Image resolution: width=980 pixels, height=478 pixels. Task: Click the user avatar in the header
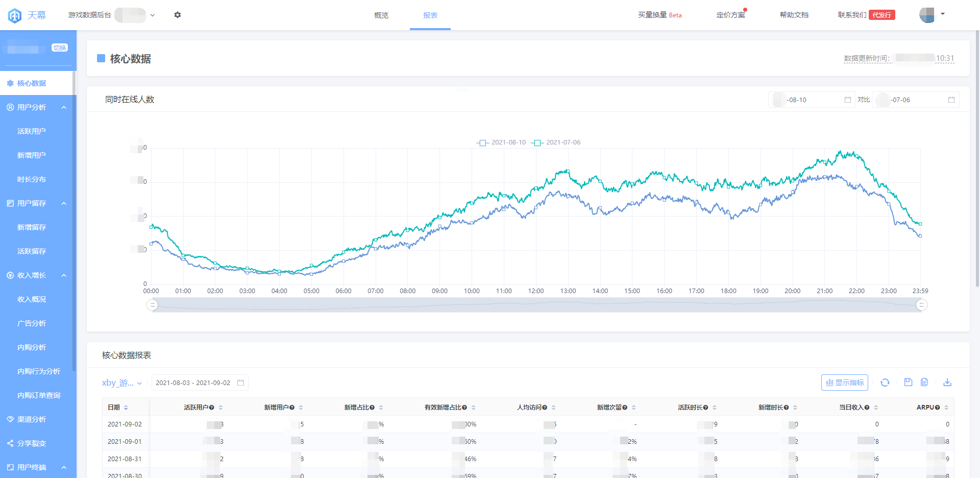927,15
